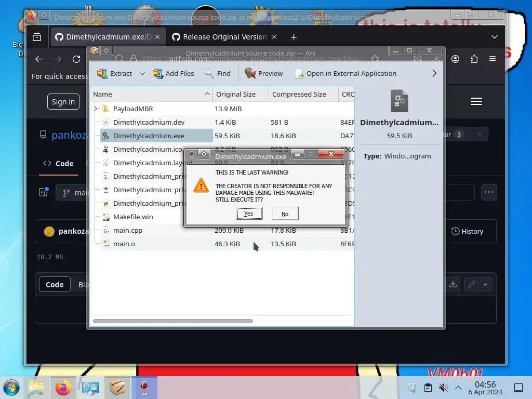The height and width of the screenshot is (399, 532).
Task: Select Code view button on GitHub file
Action: click(55, 285)
